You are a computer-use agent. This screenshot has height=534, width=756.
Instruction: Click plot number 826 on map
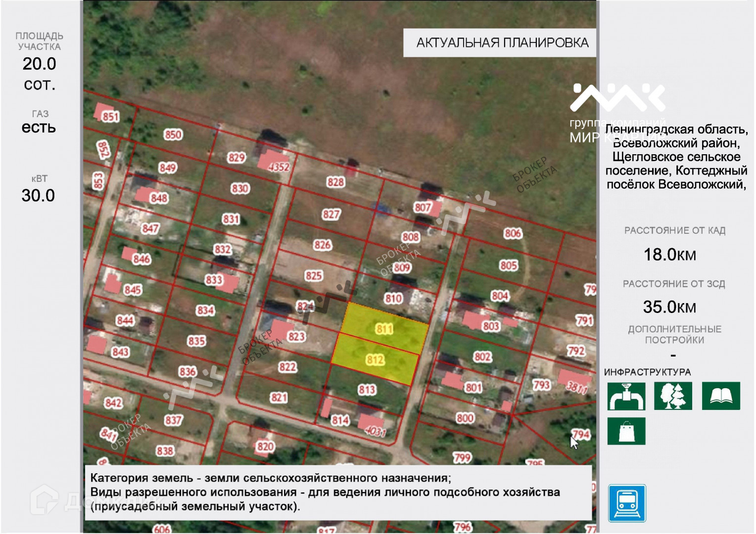[x=323, y=245]
